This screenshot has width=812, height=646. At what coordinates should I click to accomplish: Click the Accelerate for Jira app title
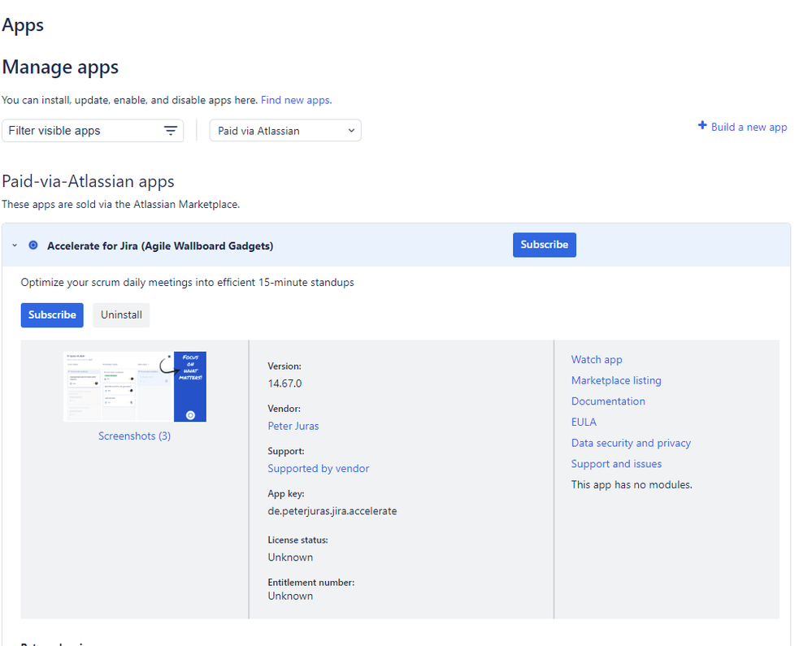(x=160, y=246)
